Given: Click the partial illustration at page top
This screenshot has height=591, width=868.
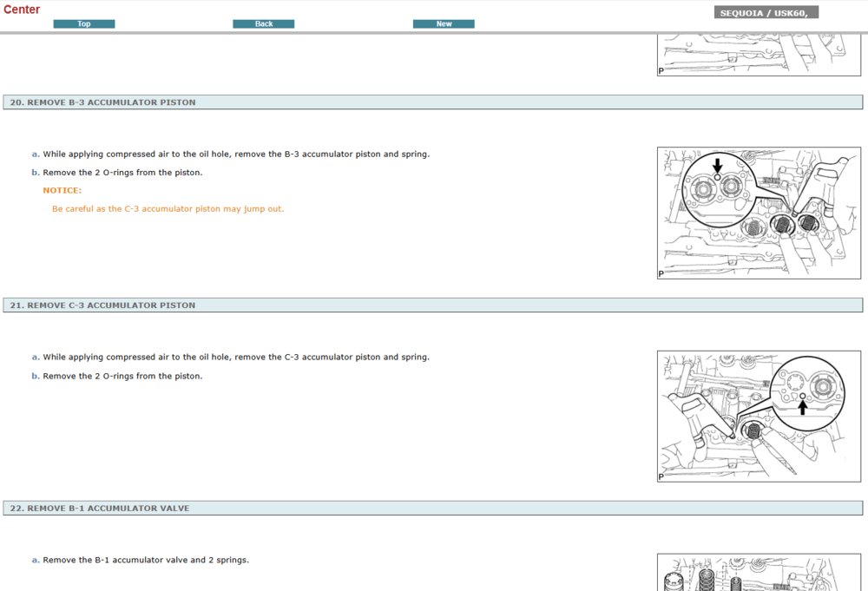Looking at the screenshot, I should coord(759,56).
